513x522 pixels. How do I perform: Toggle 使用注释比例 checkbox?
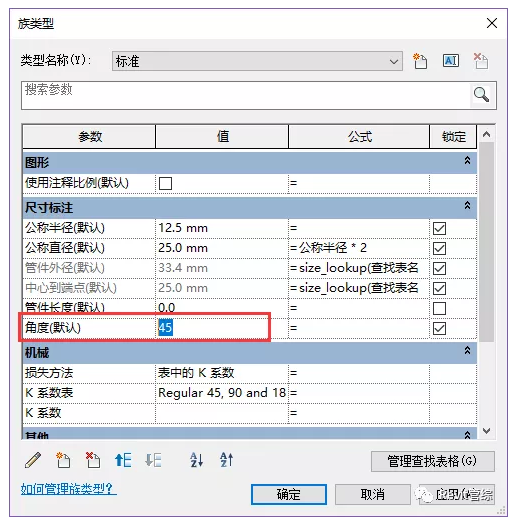[165, 183]
